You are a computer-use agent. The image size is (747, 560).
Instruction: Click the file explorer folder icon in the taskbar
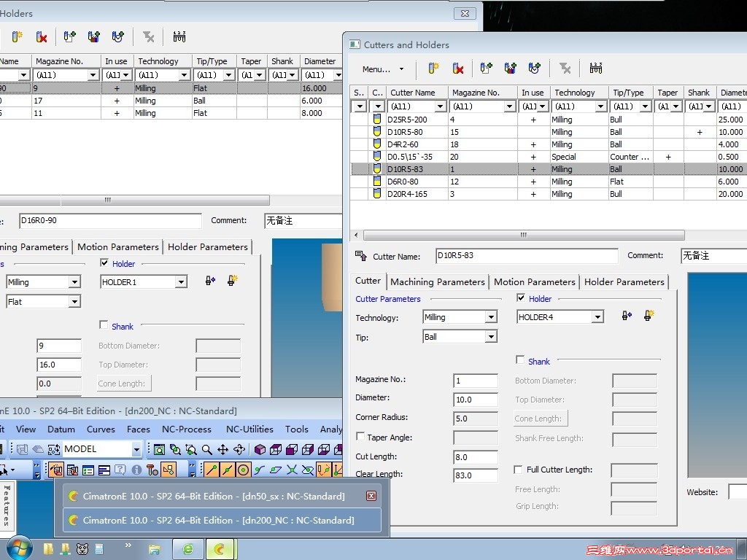[x=154, y=550]
